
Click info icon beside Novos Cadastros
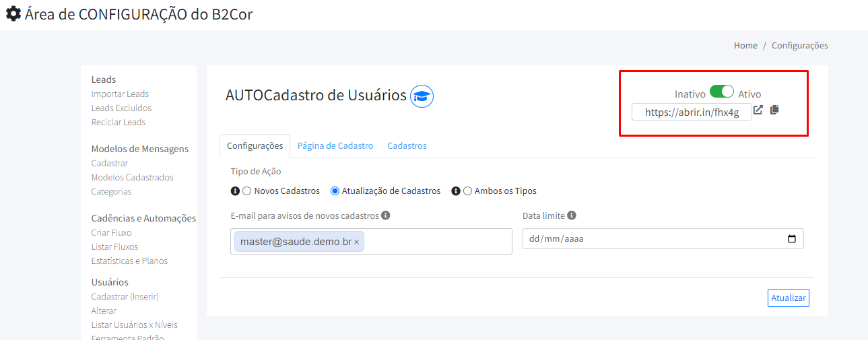point(235,191)
